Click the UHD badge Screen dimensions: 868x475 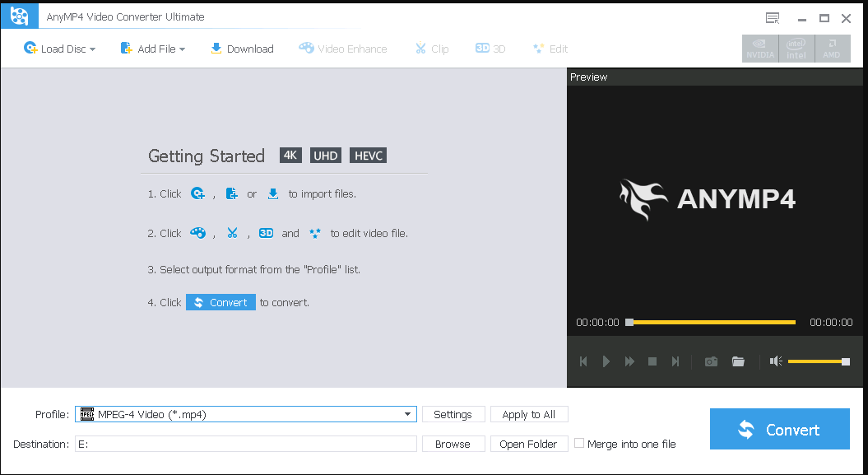click(326, 156)
